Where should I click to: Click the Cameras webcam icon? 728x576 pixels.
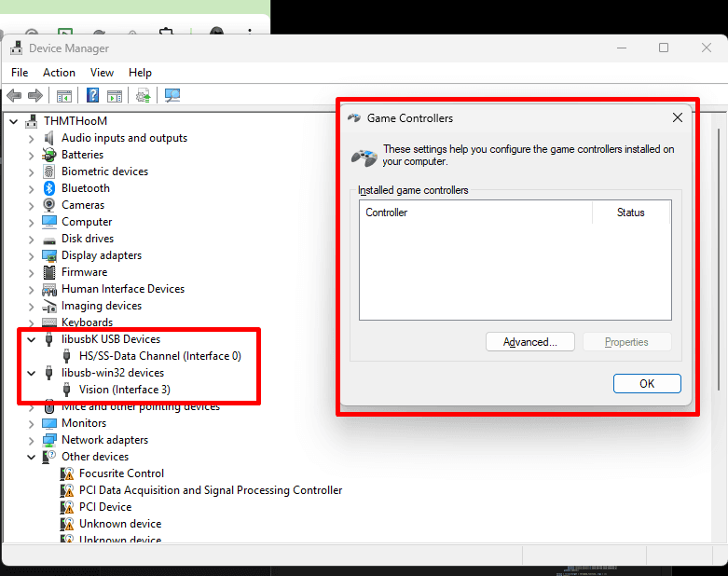click(x=49, y=205)
